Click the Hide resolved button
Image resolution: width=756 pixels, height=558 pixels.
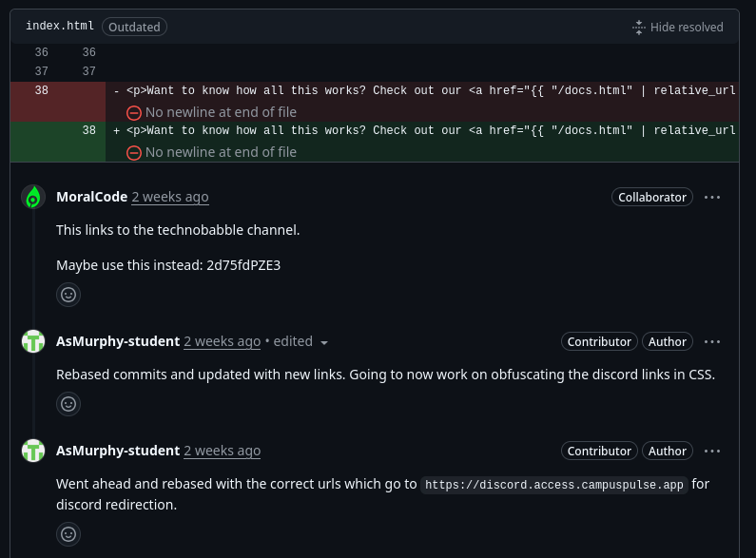[677, 27]
